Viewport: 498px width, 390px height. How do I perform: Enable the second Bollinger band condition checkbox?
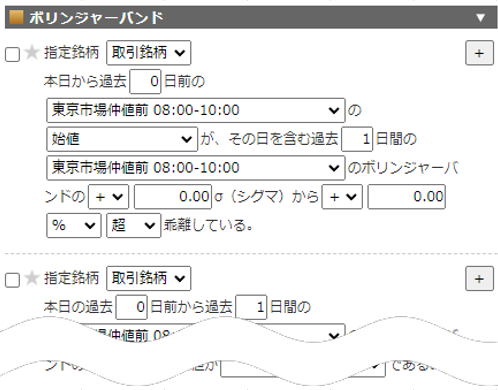[12, 280]
